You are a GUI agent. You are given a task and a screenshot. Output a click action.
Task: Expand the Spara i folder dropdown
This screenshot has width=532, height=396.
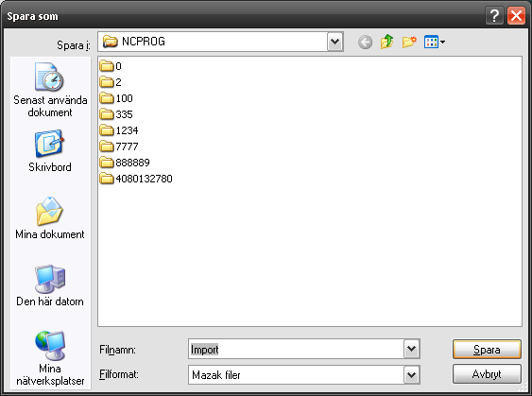pyautogui.click(x=335, y=42)
